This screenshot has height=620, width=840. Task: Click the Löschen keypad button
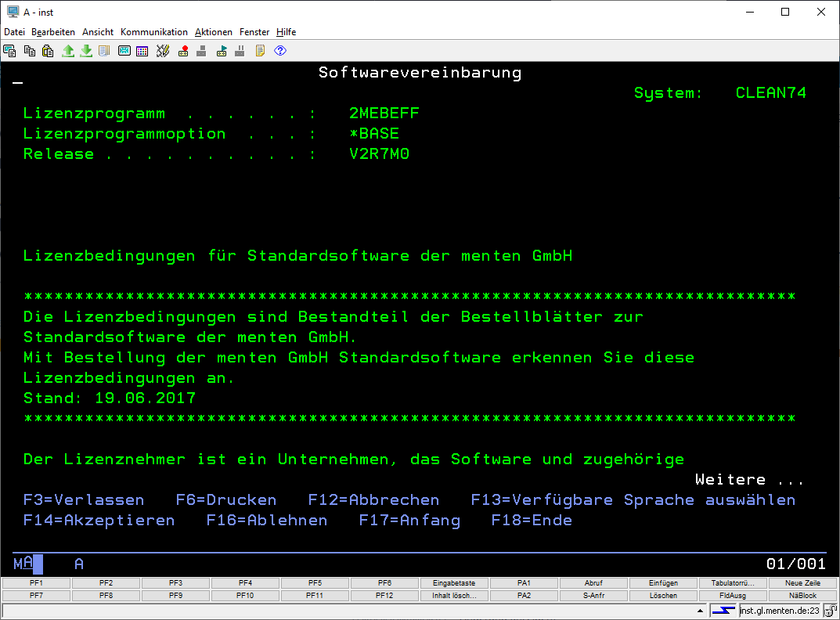pos(663,596)
